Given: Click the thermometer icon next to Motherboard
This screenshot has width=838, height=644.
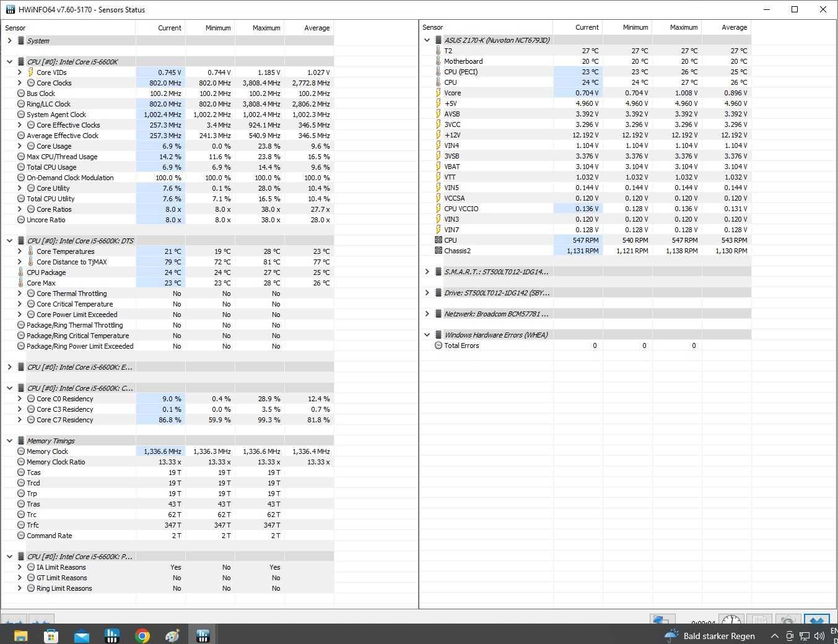Looking at the screenshot, I should (438, 61).
